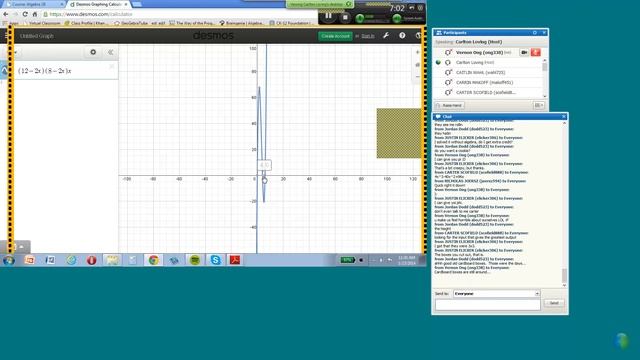Toggle the red mute microphone button

536,53
